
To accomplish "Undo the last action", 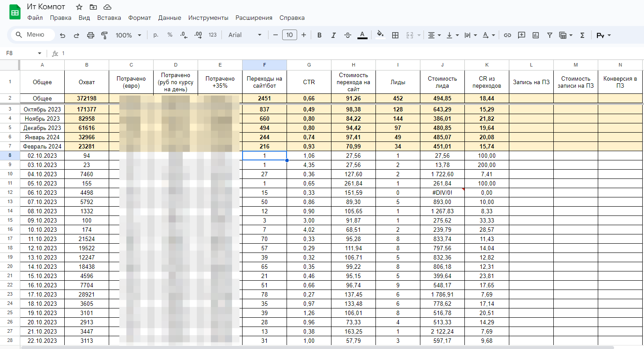I will [x=63, y=35].
